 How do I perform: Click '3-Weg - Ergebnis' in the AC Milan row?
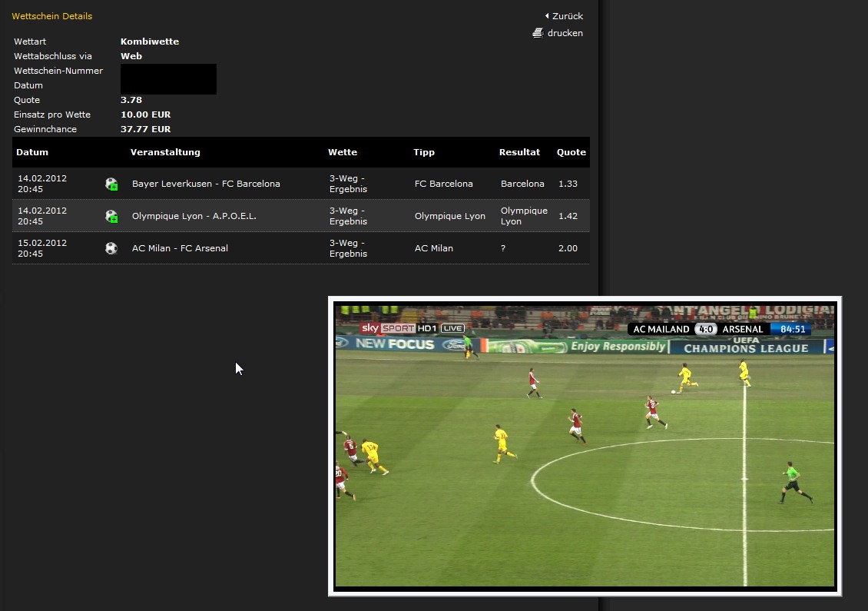348,248
